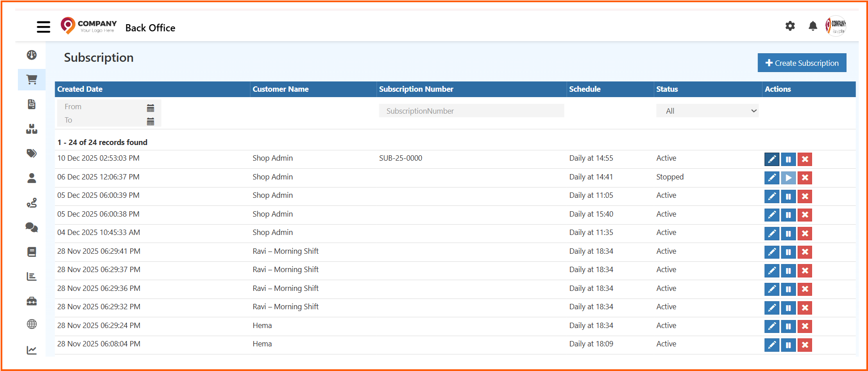Open the boxes inventory sidebar icon
The height and width of the screenshot is (371, 868).
click(32, 129)
